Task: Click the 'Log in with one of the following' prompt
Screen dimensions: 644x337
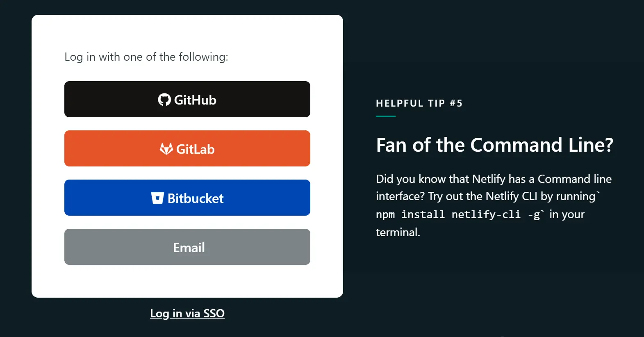Action: 146,57
